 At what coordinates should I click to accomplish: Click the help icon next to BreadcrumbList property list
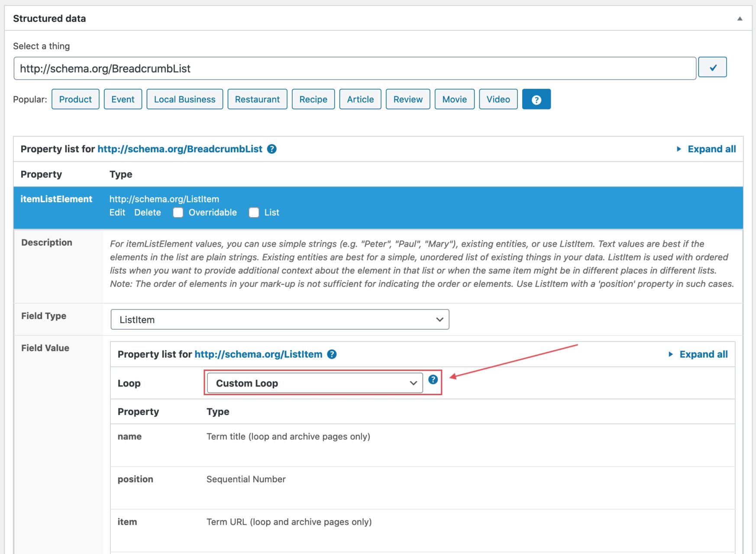pos(272,149)
